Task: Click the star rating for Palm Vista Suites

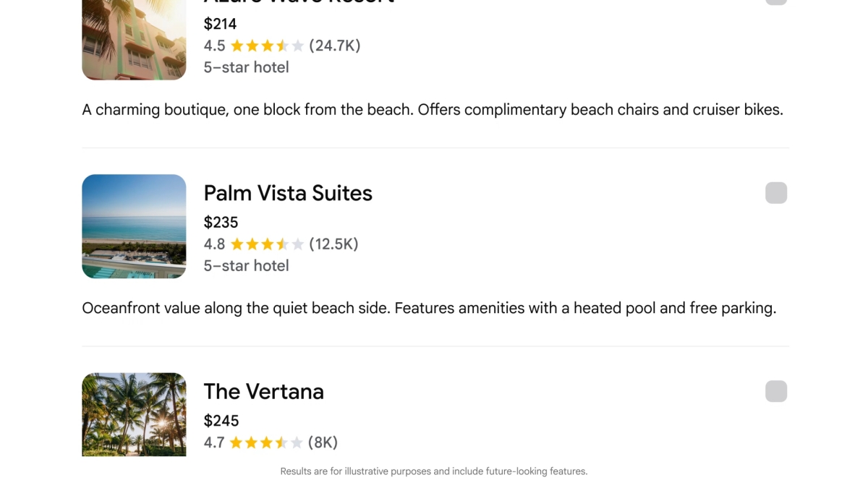Action: 266,244
